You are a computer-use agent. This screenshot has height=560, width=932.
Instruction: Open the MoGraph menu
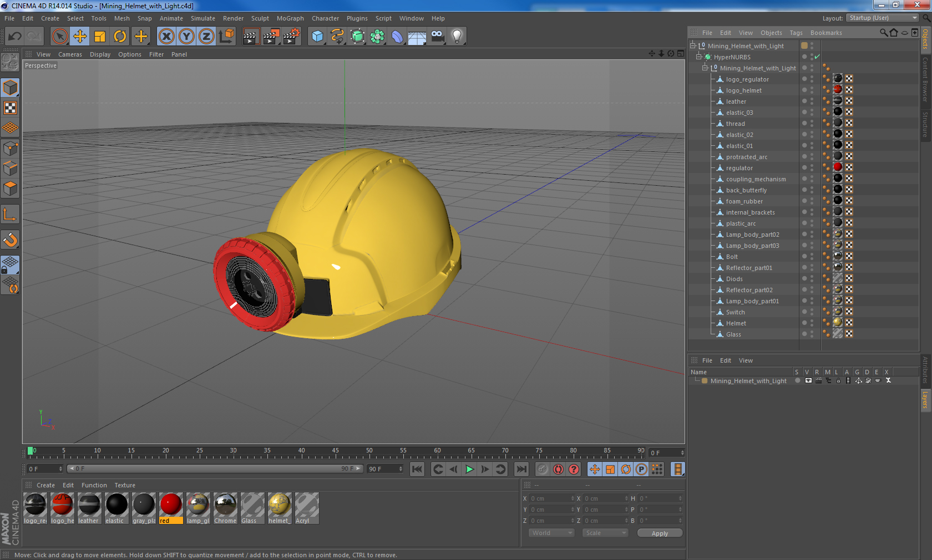[x=290, y=18]
